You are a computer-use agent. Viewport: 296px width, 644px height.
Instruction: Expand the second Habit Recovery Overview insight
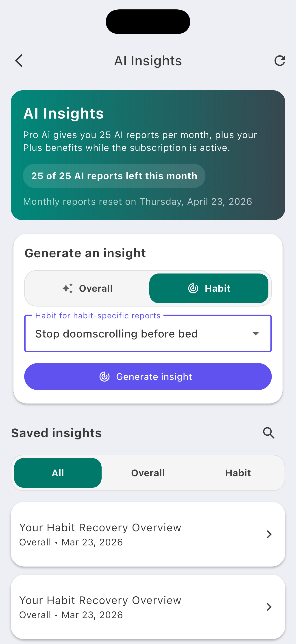tap(148, 607)
